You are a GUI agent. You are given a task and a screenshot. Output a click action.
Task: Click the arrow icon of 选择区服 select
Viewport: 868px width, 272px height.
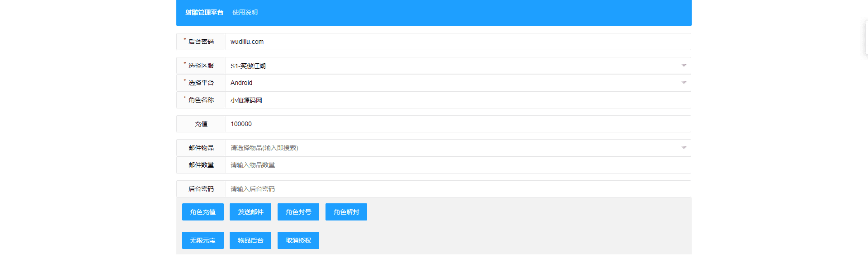click(684, 66)
